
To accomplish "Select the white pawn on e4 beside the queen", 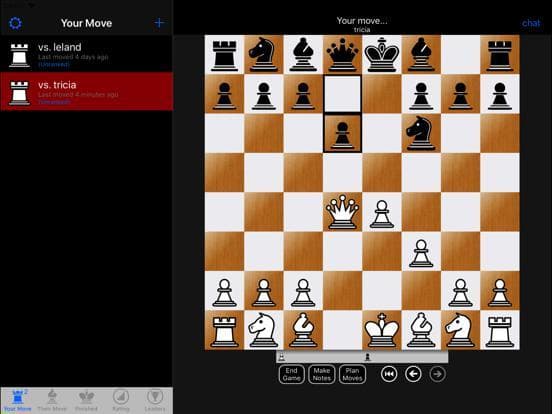I will pos(382,214).
